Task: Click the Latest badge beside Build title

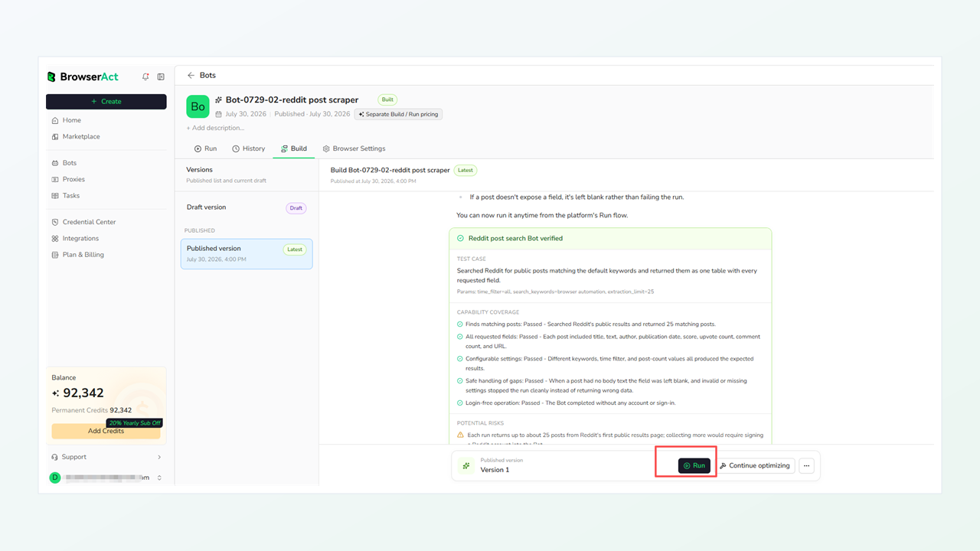Action: coord(465,170)
